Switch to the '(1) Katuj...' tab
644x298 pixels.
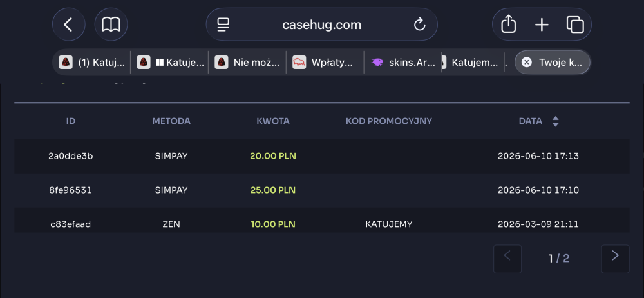coord(92,63)
